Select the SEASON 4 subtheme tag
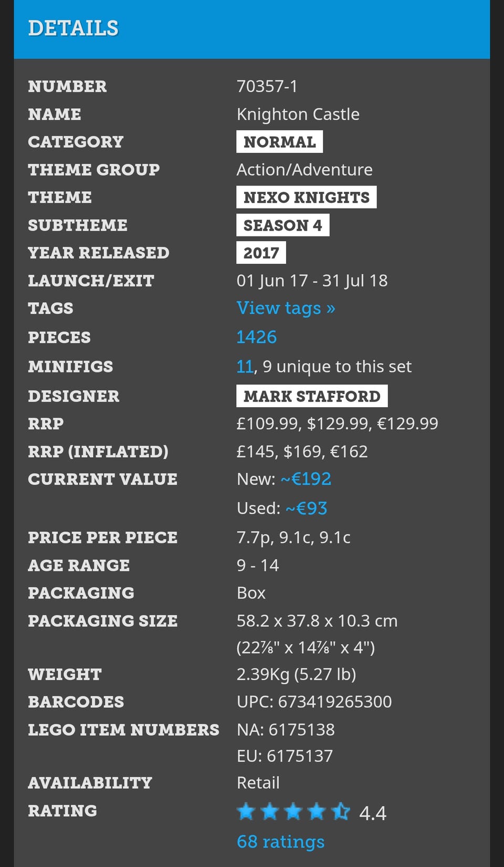504x867 pixels. 282,225
